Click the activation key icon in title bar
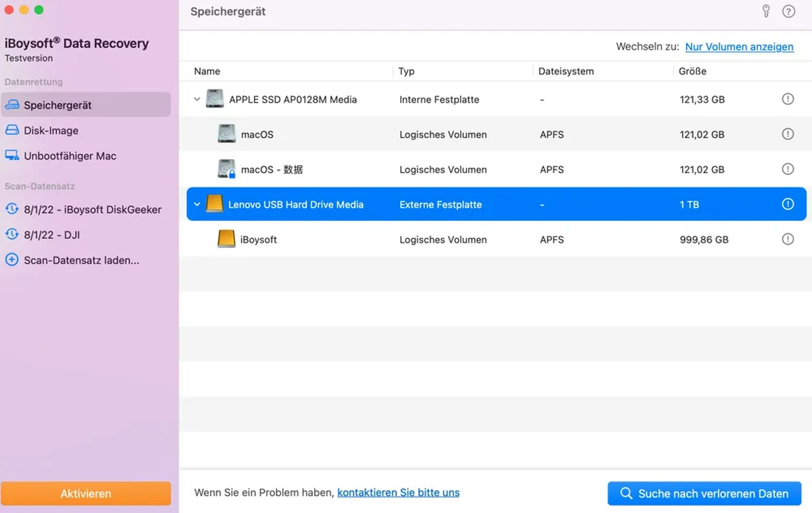812x513 pixels. tap(766, 11)
